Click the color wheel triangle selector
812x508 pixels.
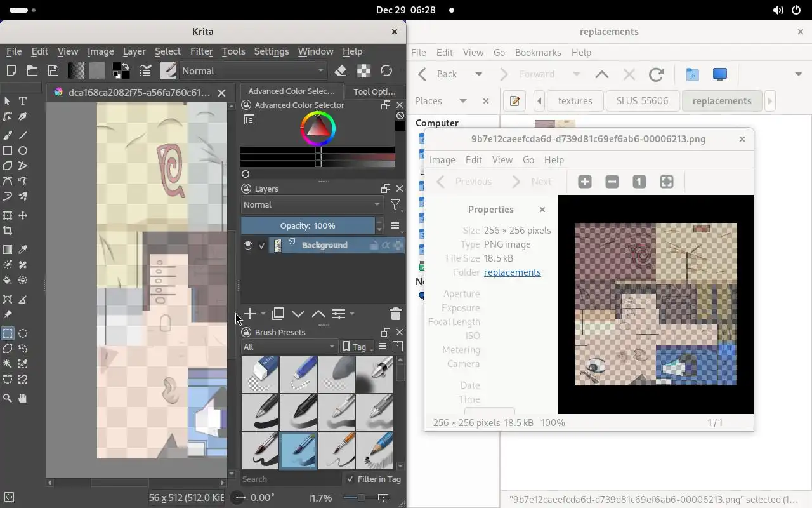point(318,130)
